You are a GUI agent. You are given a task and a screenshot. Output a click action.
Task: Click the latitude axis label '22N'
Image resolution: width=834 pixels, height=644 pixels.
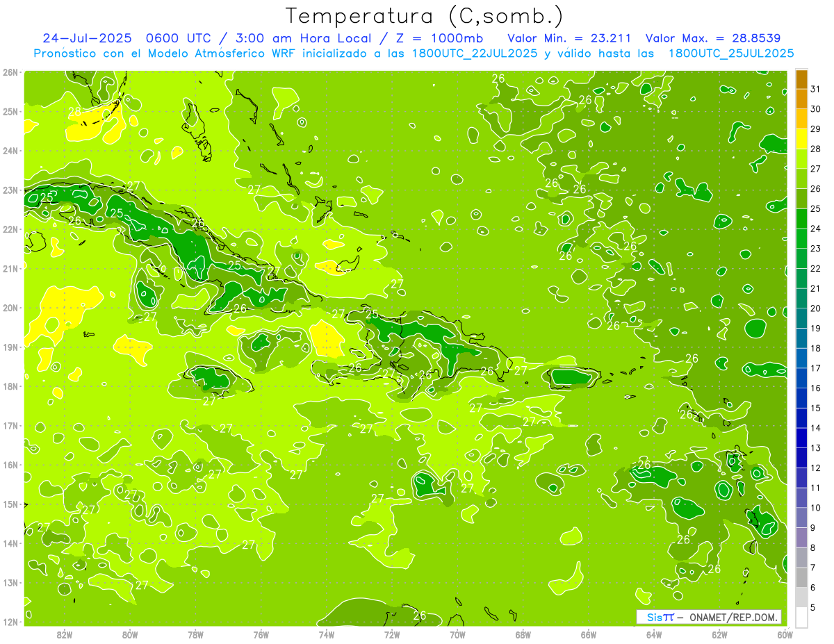tap(10, 229)
